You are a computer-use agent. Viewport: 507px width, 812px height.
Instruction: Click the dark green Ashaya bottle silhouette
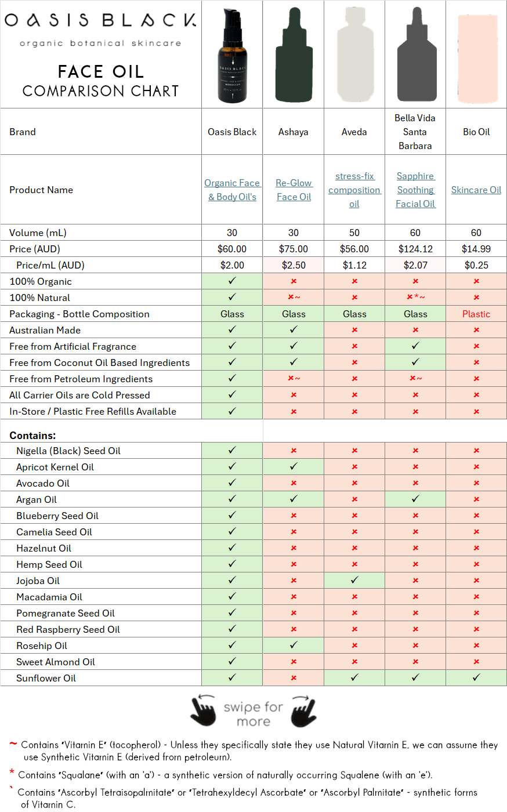coord(294,55)
